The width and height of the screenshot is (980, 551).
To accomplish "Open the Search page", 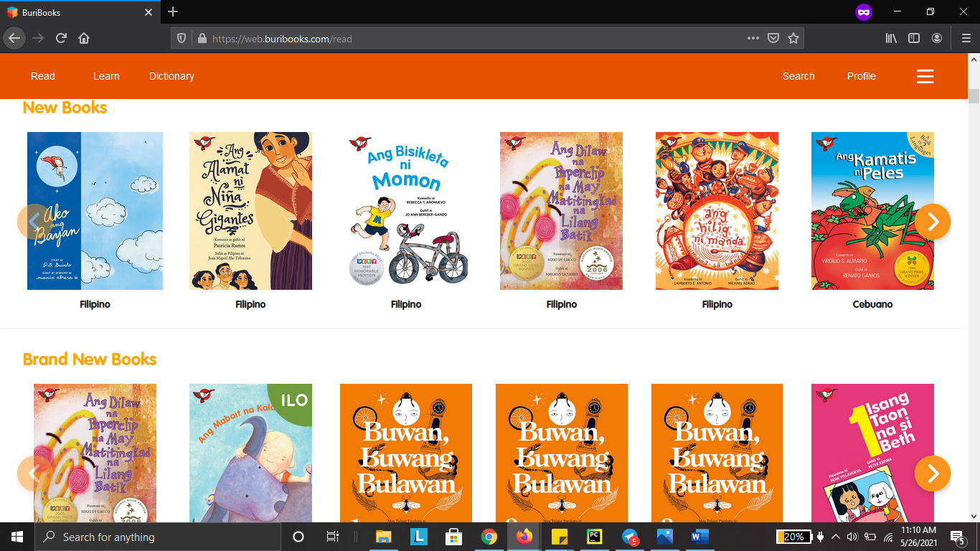I will coord(798,76).
